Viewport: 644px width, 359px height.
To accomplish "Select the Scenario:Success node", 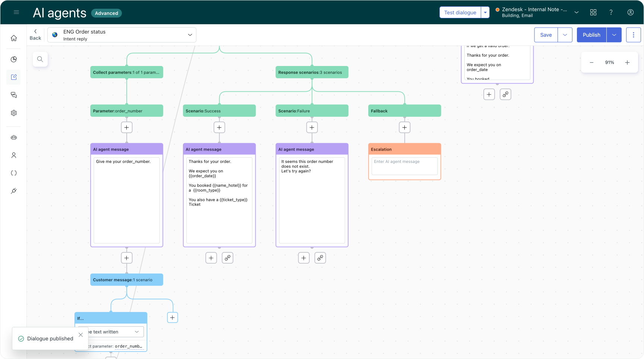I will [219, 111].
